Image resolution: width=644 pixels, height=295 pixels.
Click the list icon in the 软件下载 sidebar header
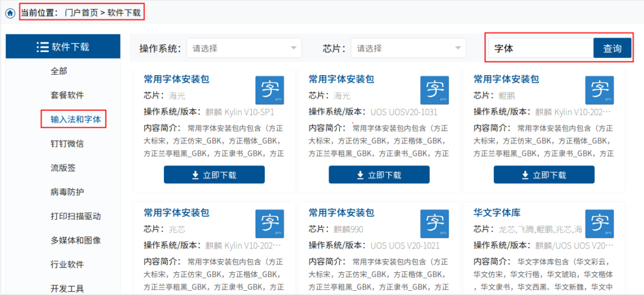[x=43, y=47]
